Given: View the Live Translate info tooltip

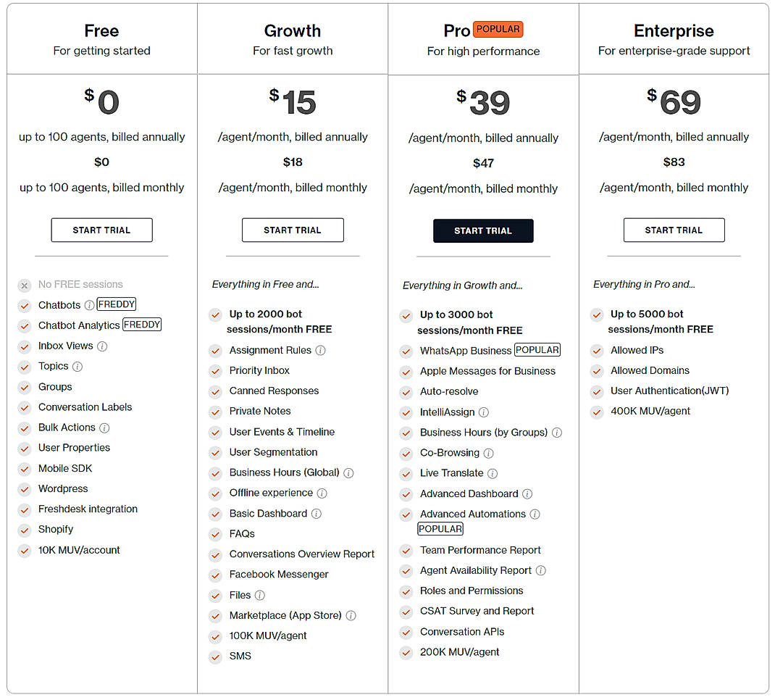Looking at the screenshot, I should 493,473.
